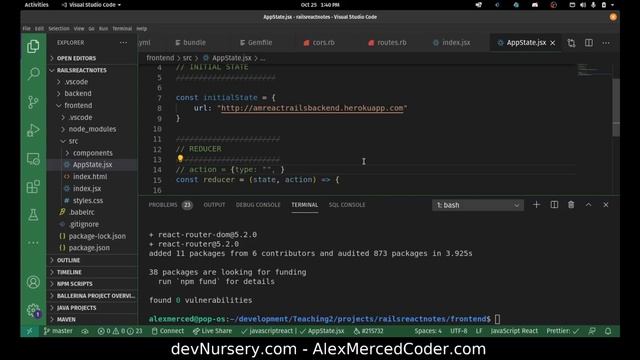
Task: Click Connect in status bar
Action: point(168,331)
